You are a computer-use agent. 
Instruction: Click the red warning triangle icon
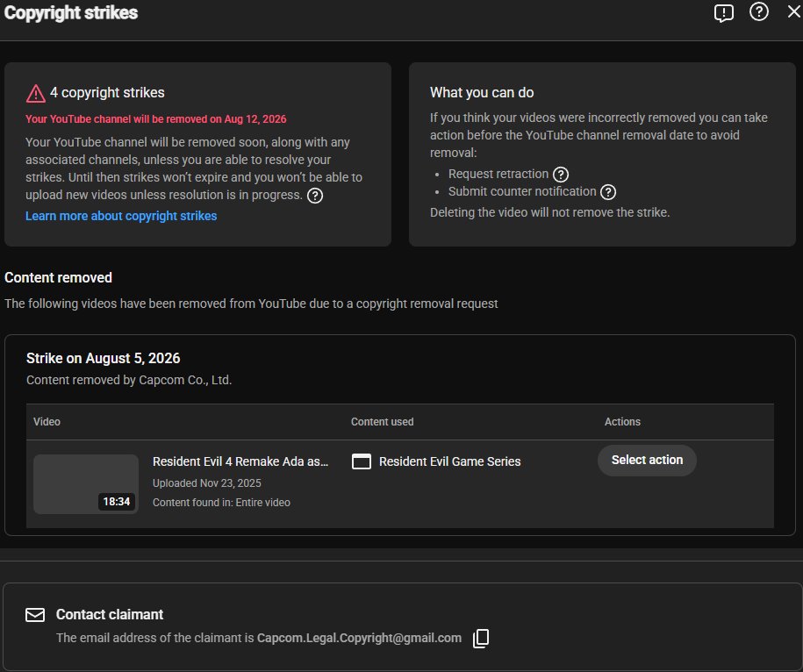point(36,93)
